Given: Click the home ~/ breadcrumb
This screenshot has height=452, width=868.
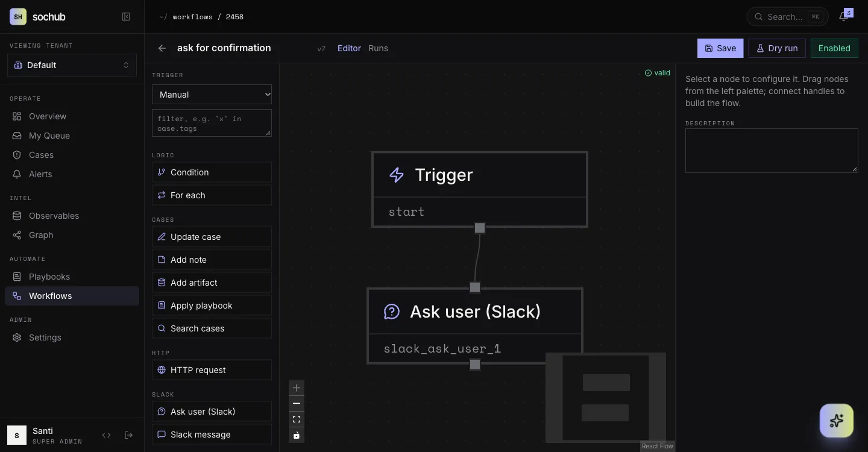Looking at the screenshot, I should (x=163, y=17).
